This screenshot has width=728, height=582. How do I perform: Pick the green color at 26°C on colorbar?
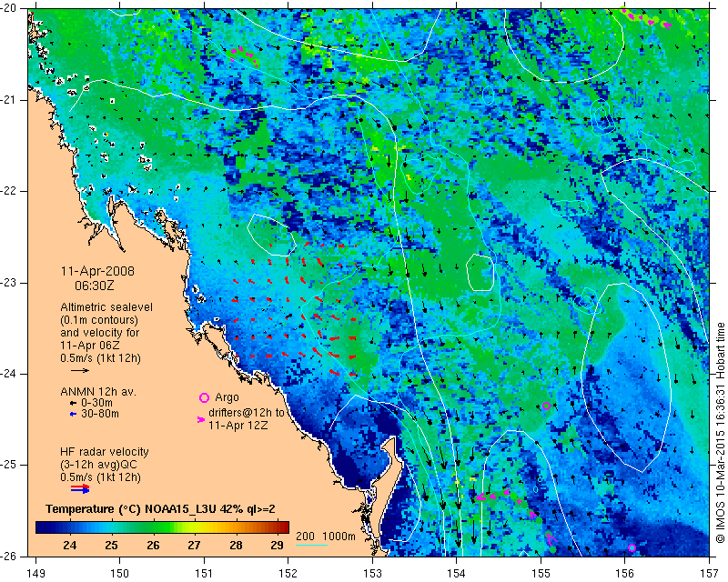click(153, 527)
